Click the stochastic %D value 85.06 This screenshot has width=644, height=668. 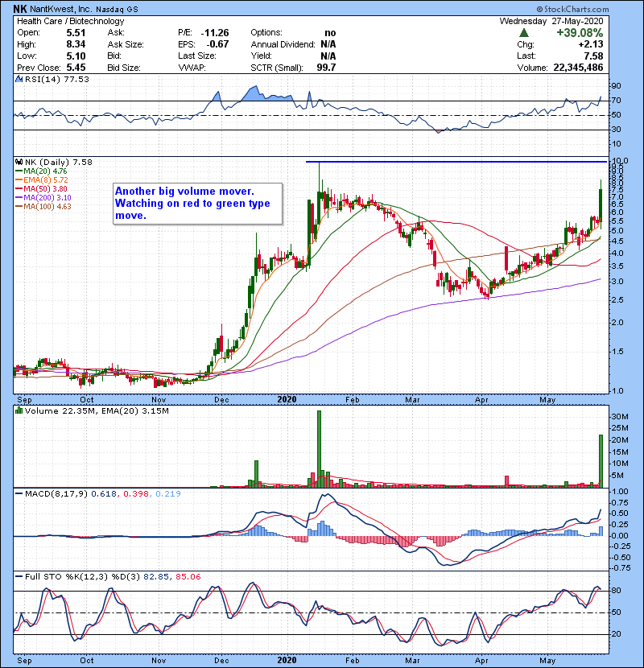188,576
